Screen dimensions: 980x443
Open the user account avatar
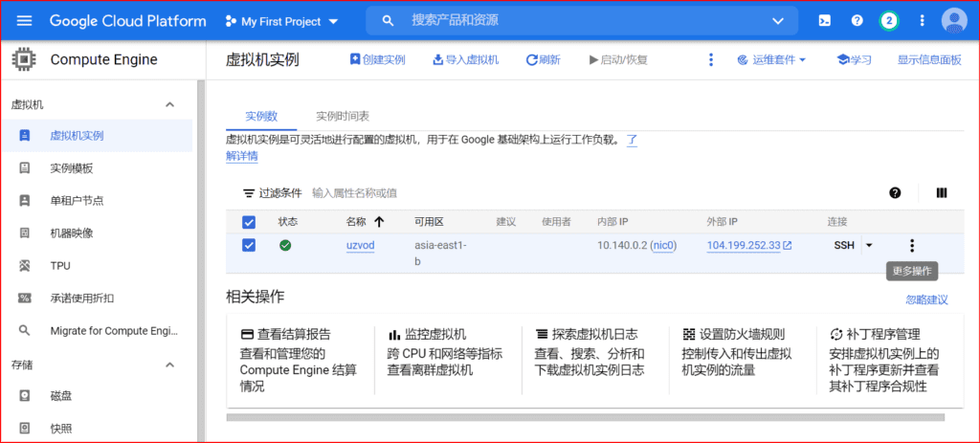(954, 21)
